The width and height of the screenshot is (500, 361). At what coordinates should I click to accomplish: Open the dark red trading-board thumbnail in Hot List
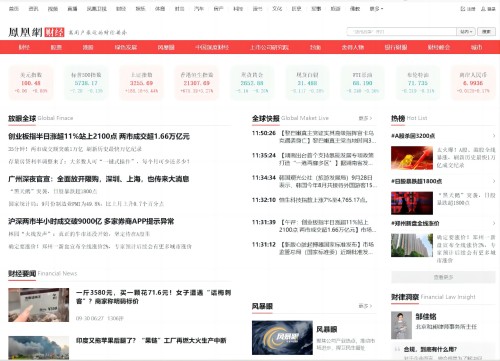pyautogui.click(x=412, y=203)
